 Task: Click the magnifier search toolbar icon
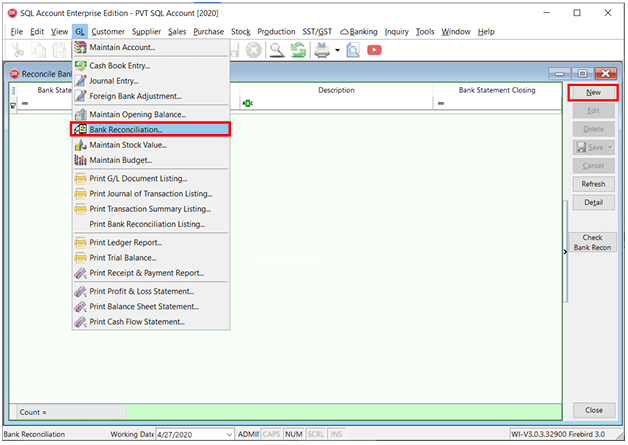(x=275, y=50)
